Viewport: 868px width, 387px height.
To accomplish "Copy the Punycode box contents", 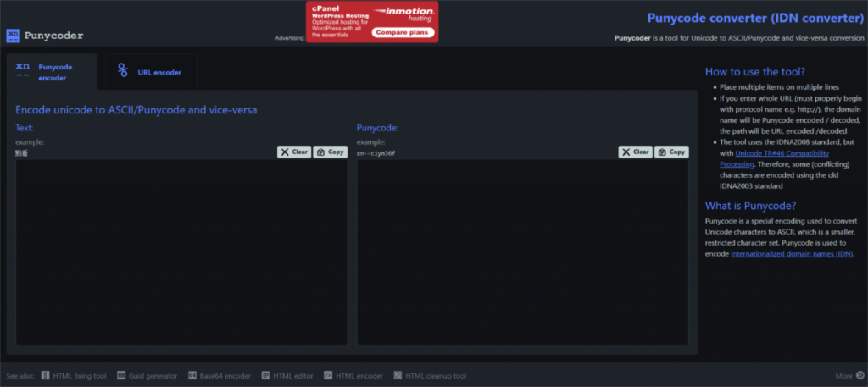I will [671, 152].
